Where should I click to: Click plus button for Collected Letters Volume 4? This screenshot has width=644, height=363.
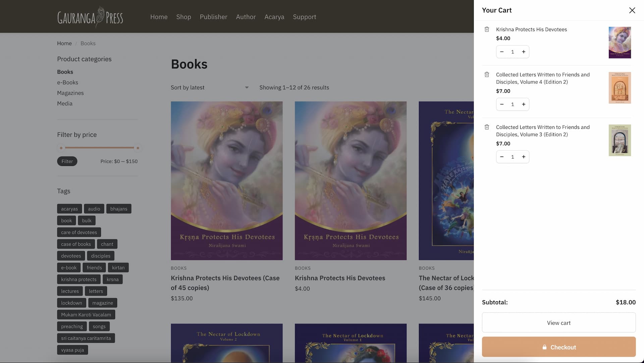point(523,104)
